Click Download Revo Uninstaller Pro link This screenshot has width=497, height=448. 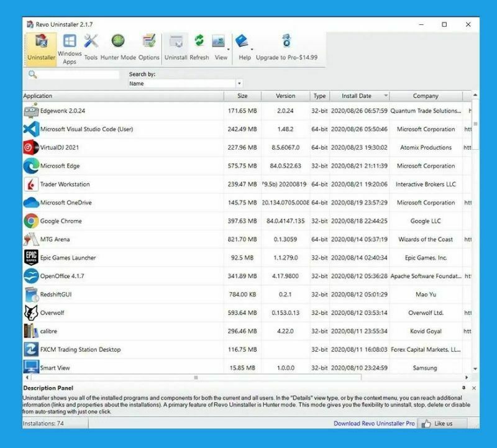374,423
